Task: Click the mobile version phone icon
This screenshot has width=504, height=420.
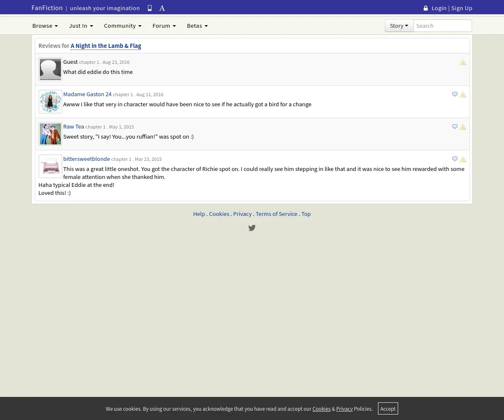Action: (x=150, y=8)
